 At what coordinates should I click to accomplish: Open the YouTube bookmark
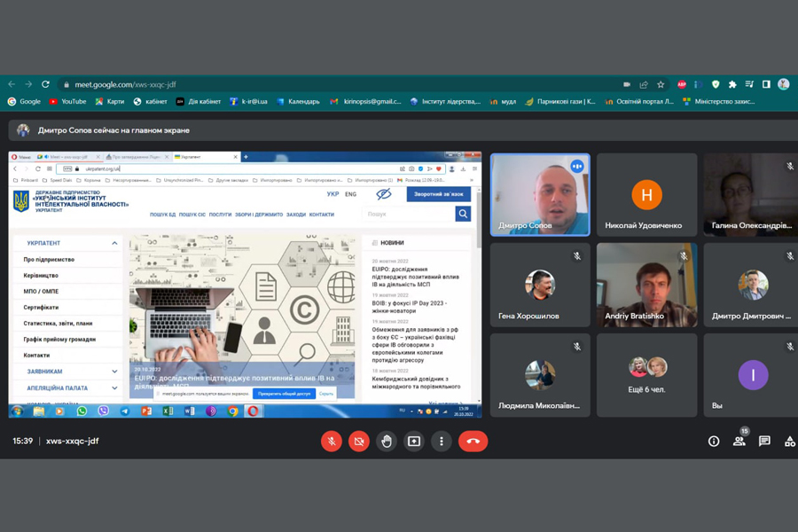point(67,102)
